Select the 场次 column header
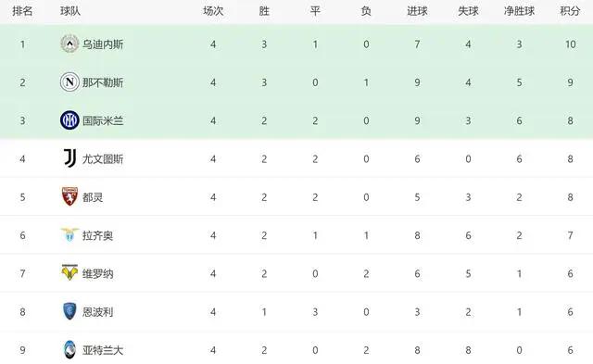Viewport: 593px width, 364px height. [213, 11]
